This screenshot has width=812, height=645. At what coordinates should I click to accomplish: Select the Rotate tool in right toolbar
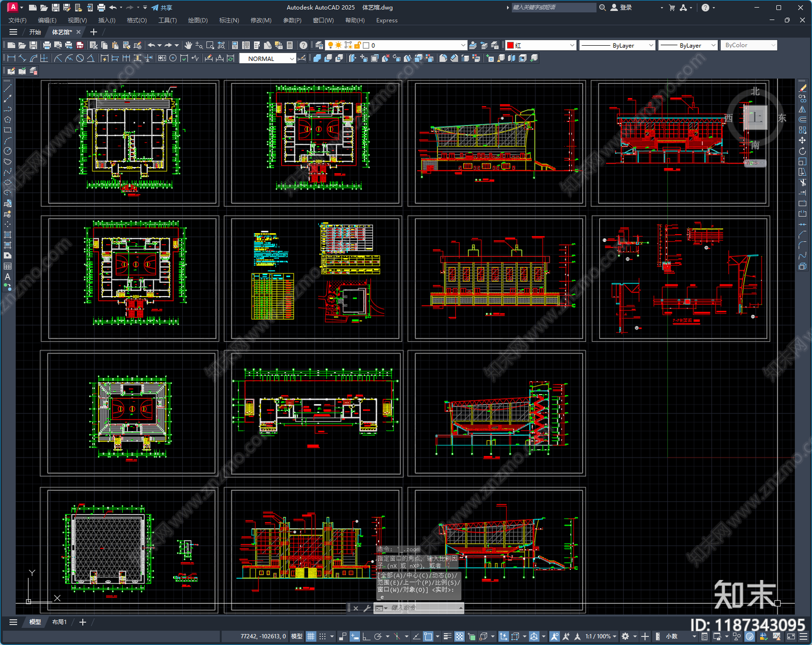[802, 151]
